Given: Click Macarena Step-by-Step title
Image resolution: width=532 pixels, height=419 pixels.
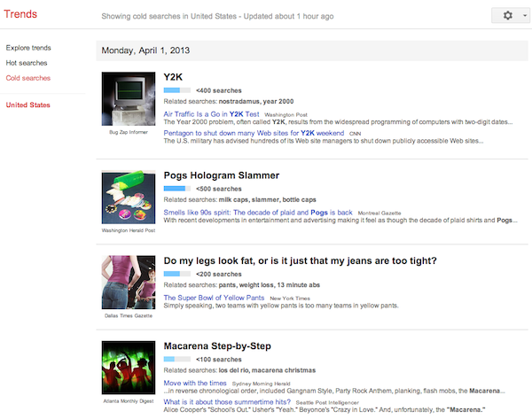Looking at the screenshot, I should [x=217, y=346].
